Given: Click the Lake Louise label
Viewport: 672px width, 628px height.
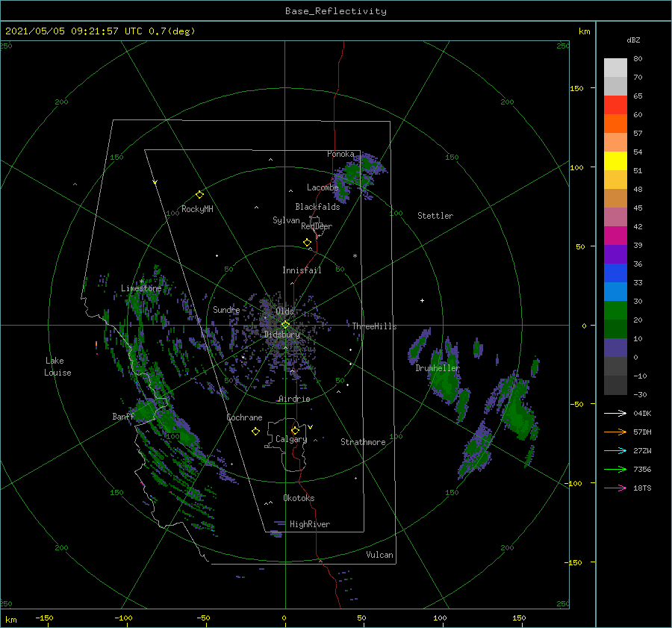Looking at the screenshot, I should (57, 367).
